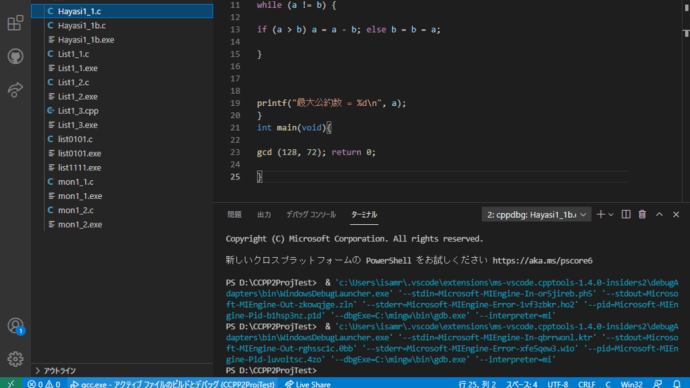Open the terminal selector cppdbg: Hayasi1_1b dropdown
Viewport: 690px width, 388px height.
click(x=536, y=215)
